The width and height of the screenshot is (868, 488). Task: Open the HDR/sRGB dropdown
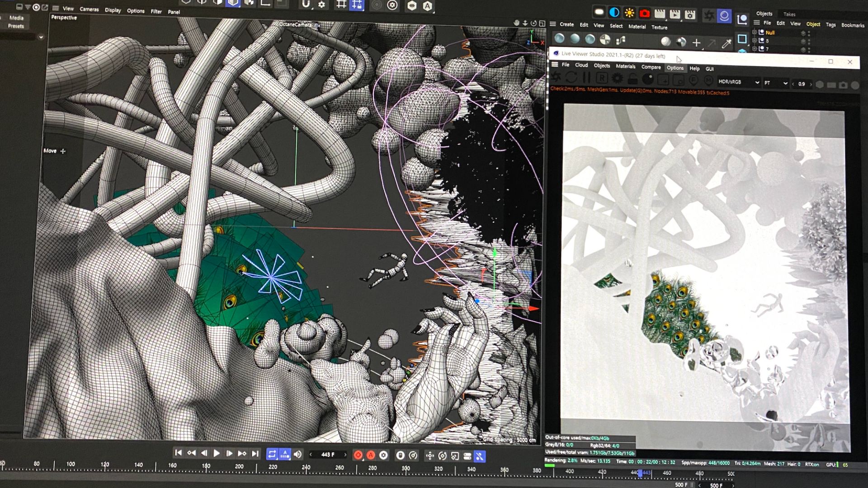(738, 82)
